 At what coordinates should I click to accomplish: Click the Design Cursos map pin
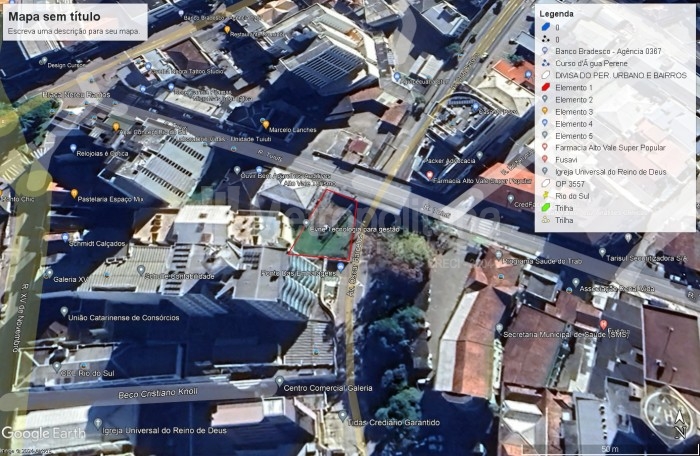(43, 61)
